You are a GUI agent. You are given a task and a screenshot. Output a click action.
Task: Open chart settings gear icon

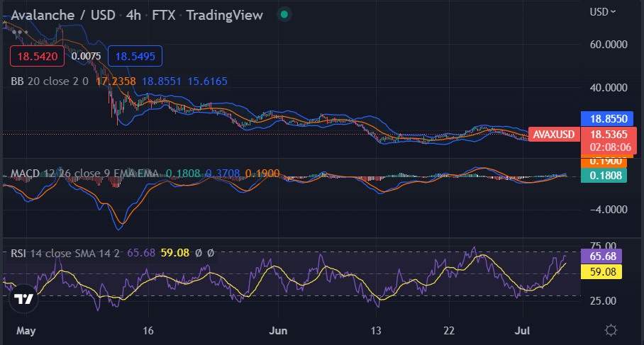pos(611,330)
